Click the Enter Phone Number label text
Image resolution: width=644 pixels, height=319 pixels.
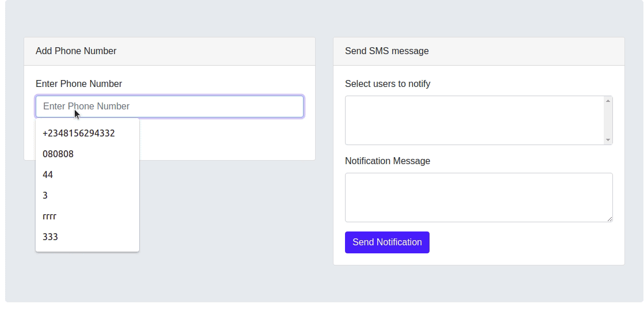(79, 83)
